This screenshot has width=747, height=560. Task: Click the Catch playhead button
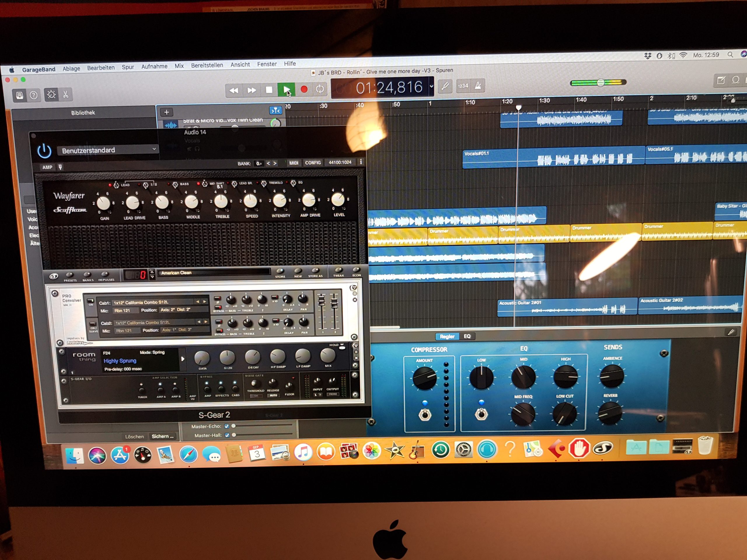275,110
